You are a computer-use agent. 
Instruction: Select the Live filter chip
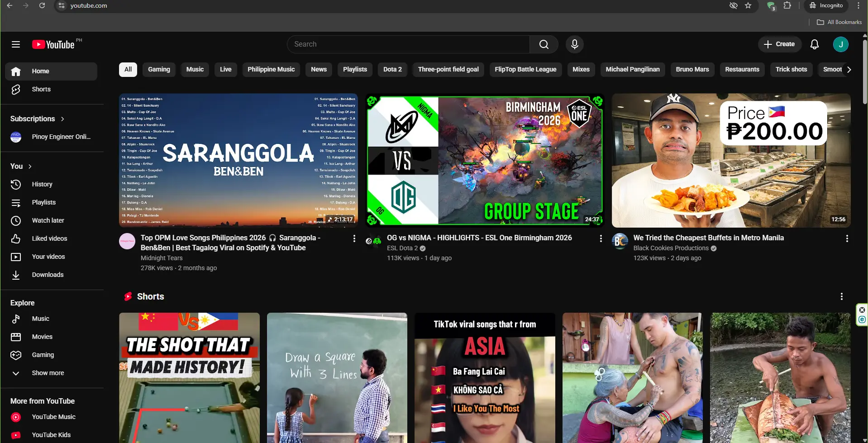(226, 69)
